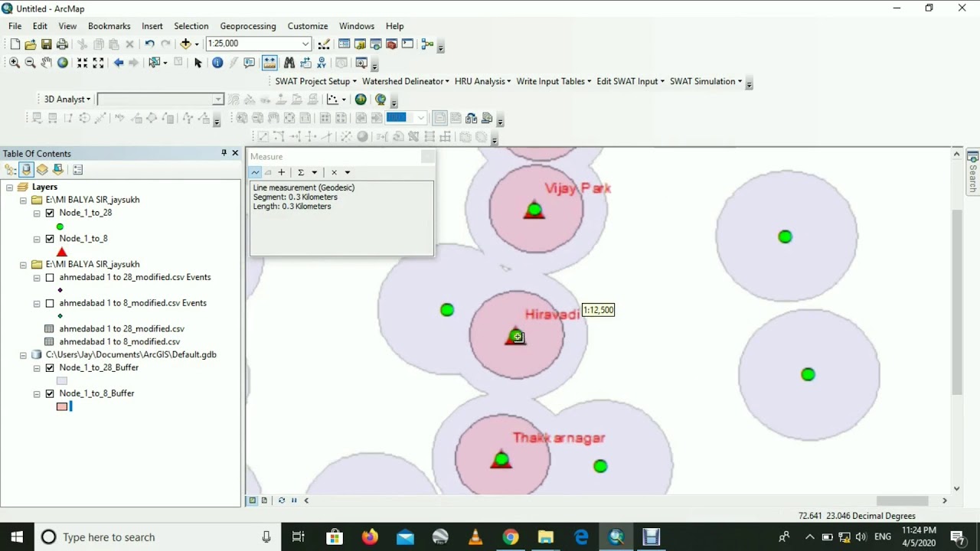
Task: Open the Bookmarks menu
Action: 109,26
